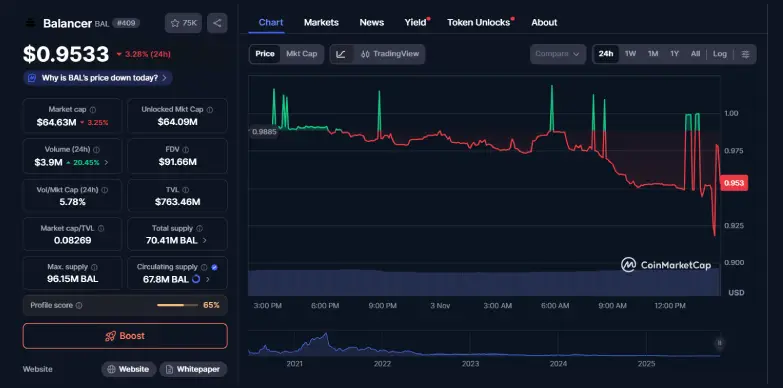783x388 pixels.
Task: Expand the Volume (24h) chevron arrow
Action: pyautogui.click(x=106, y=162)
